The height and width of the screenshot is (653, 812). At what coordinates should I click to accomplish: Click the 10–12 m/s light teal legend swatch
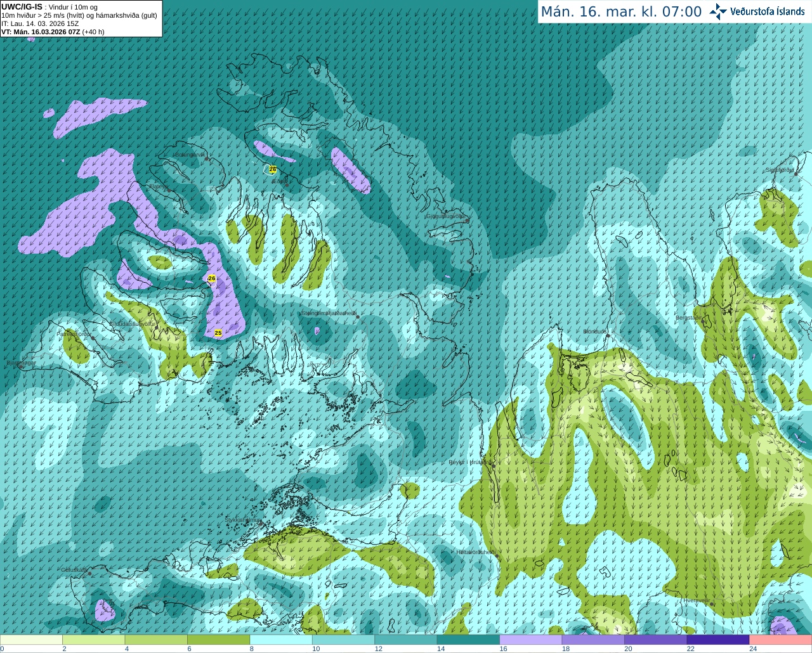343,640
